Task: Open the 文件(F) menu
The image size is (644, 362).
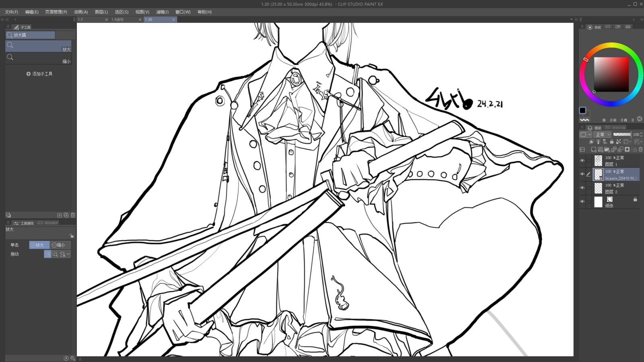Action: pyautogui.click(x=11, y=12)
